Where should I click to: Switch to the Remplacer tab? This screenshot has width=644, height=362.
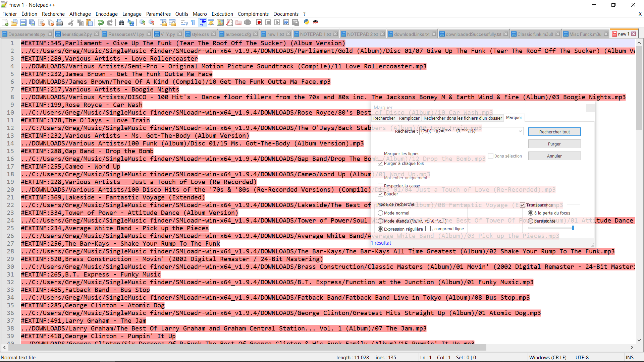coord(409,118)
